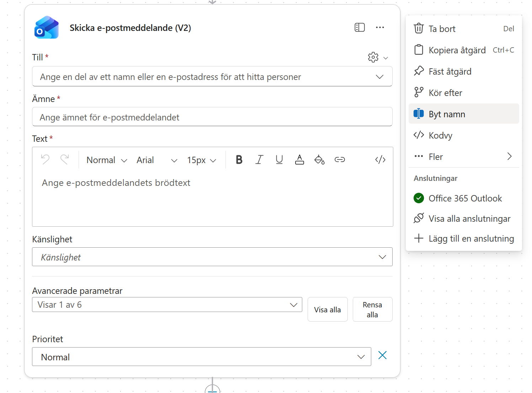Click the gear settings icon next to Till
The height and width of the screenshot is (393, 532).
(373, 57)
